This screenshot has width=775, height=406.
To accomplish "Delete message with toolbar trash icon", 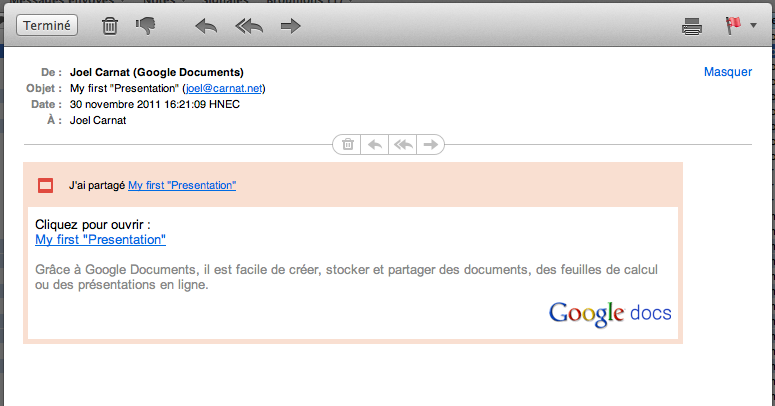I will (x=110, y=26).
